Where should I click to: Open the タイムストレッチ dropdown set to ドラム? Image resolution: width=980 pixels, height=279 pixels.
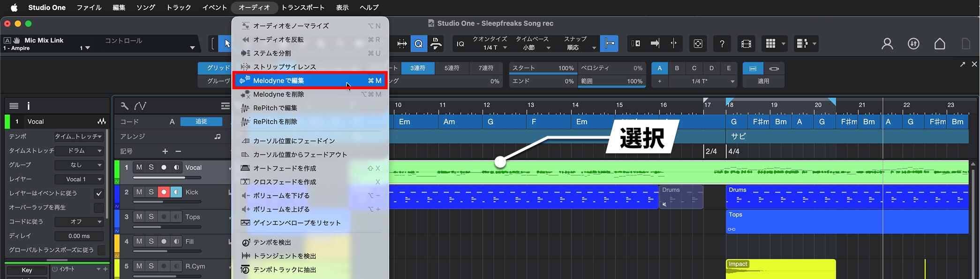point(79,151)
